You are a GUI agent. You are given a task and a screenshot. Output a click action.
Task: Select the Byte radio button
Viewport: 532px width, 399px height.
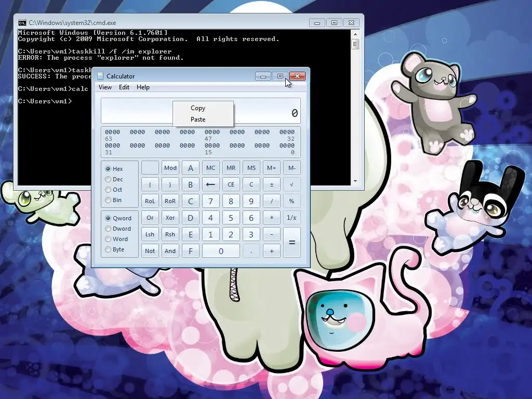pyautogui.click(x=108, y=249)
